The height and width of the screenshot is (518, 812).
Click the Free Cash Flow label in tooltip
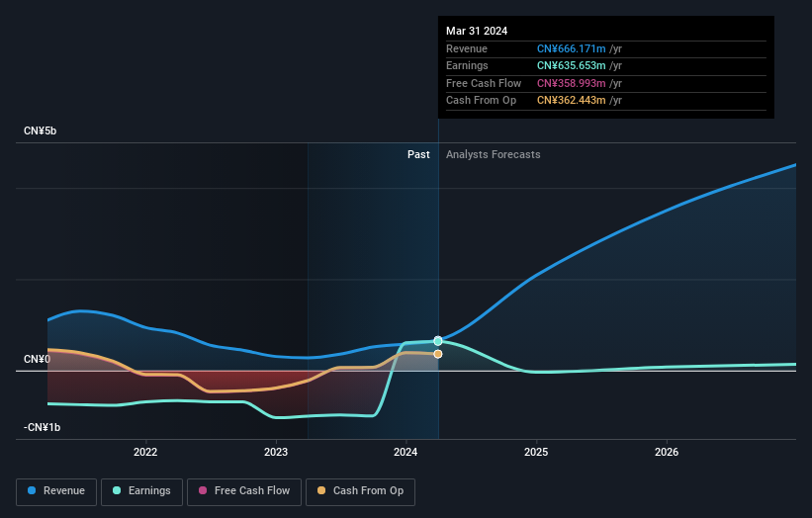(484, 83)
